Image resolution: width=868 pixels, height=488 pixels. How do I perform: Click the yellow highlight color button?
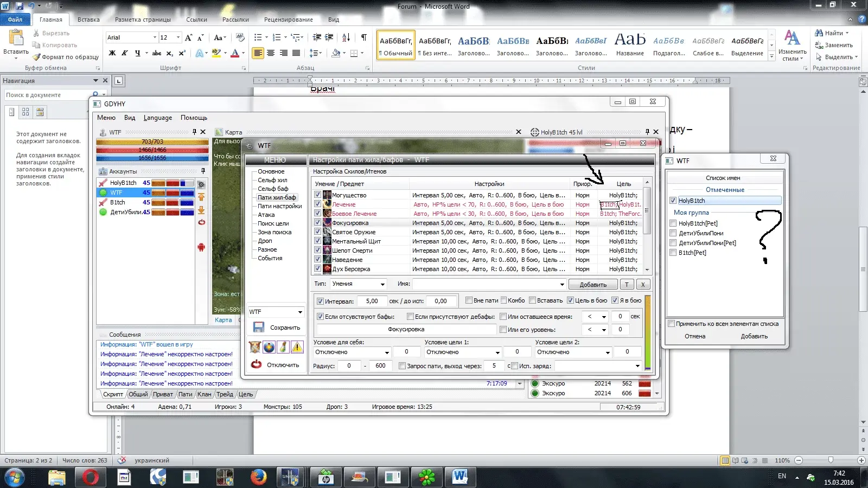(216, 53)
